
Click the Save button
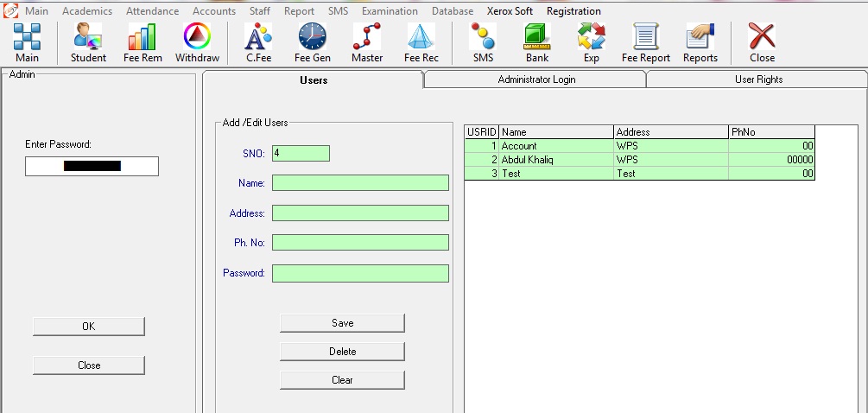342,323
